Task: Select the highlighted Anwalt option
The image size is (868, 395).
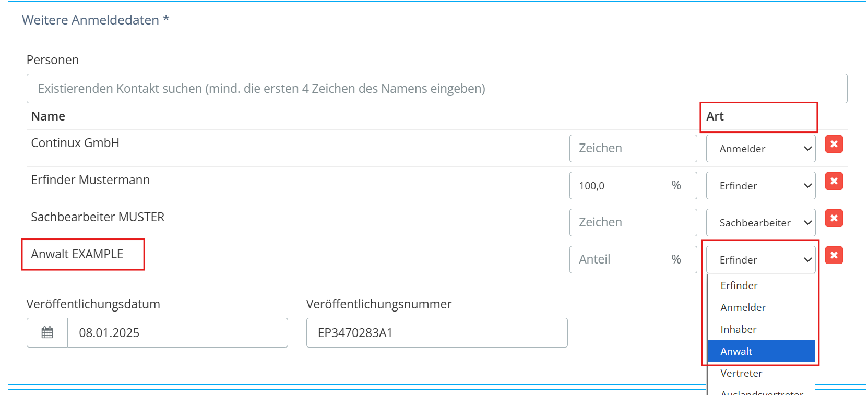Action: tap(736, 351)
